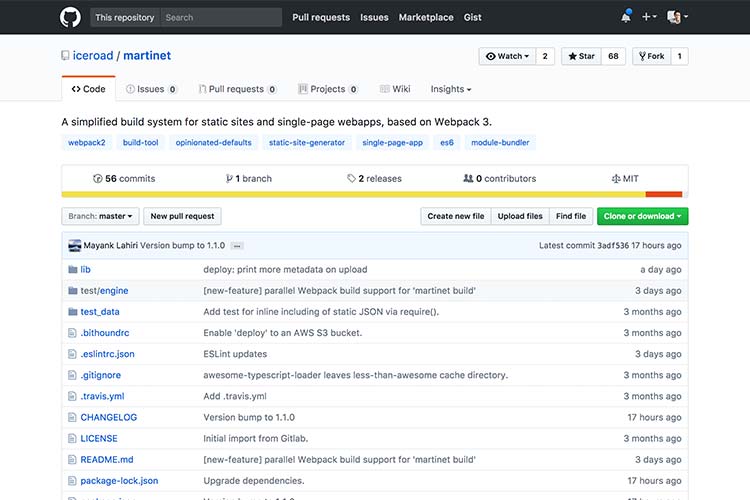Open the user avatar menu
Screen dimensions: 750x500
[x=677, y=17]
